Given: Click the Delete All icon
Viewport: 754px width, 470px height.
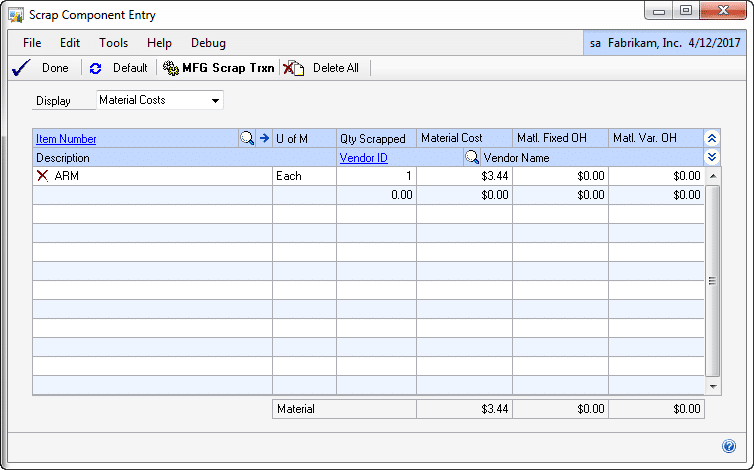Looking at the screenshot, I should [x=293, y=68].
